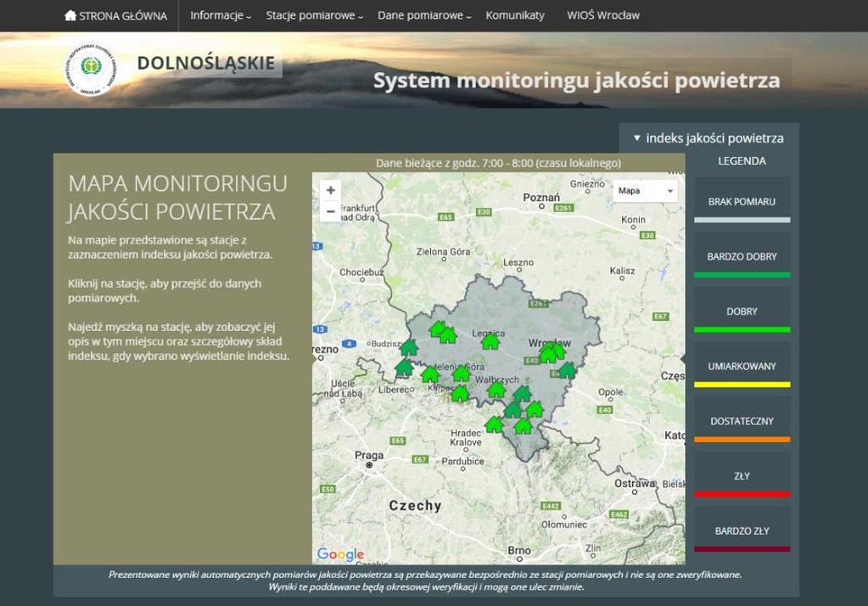Click the home icon beside STRONA GŁÓWNA
Image resolution: width=868 pixels, height=606 pixels.
(x=70, y=15)
